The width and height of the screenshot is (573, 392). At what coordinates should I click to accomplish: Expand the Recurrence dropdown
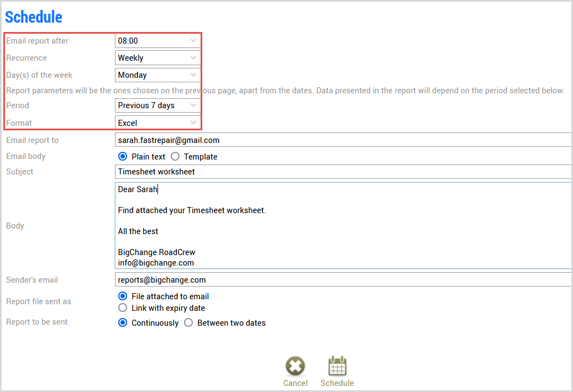coord(157,58)
